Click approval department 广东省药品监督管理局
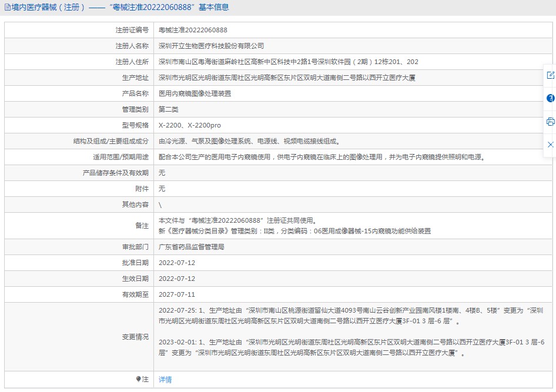The image size is (556, 392). tap(192, 247)
